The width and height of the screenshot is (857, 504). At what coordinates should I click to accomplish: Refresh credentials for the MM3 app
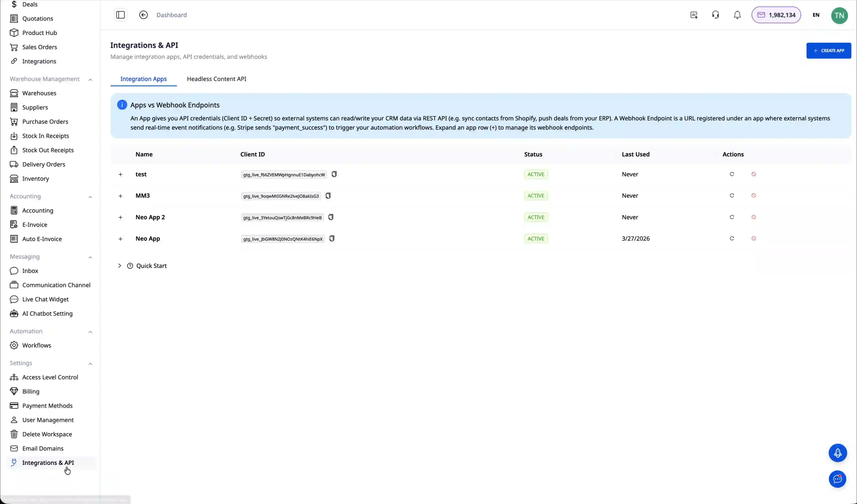click(732, 196)
